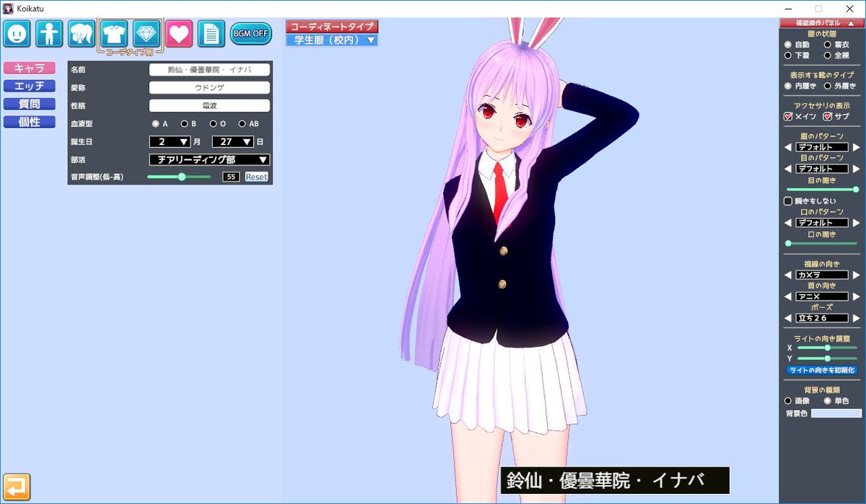
Task: Open the birthday day dropdown
Action: 232,141
